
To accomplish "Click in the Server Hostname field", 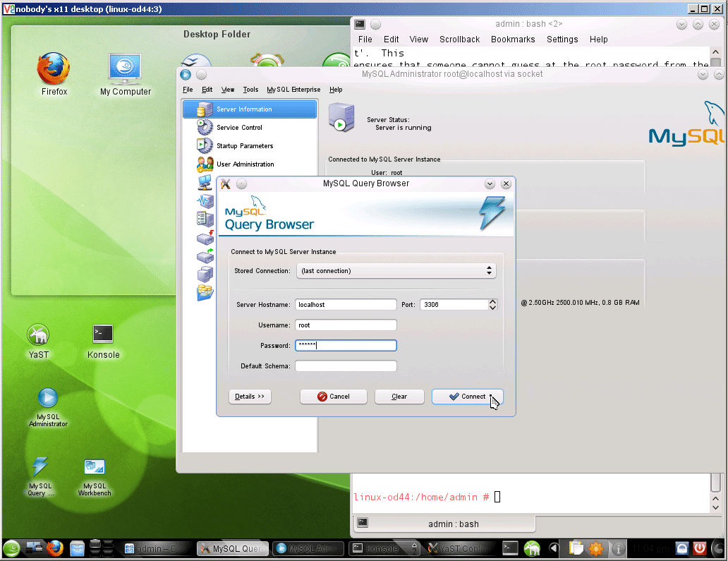I will pyautogui.click(x=346, y=305).
